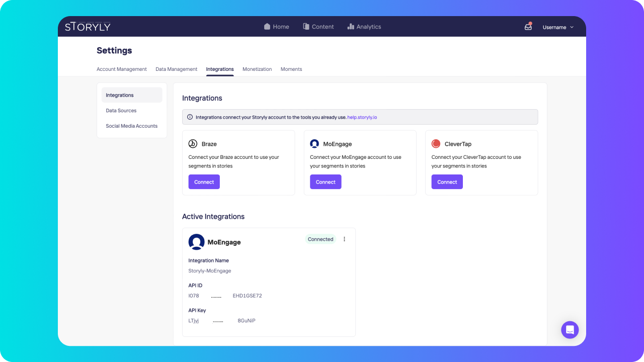Go to Home in top navigation

click(276, 27)
